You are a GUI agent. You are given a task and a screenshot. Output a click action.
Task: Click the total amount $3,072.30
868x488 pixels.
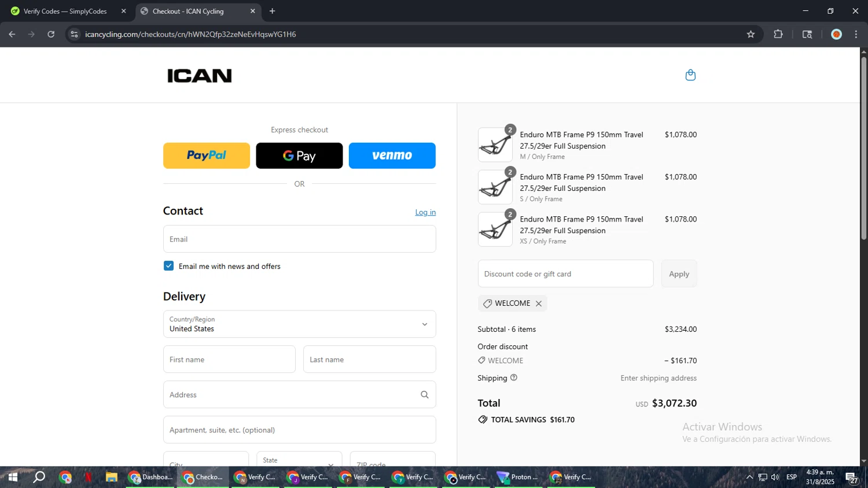coord(674,404)
